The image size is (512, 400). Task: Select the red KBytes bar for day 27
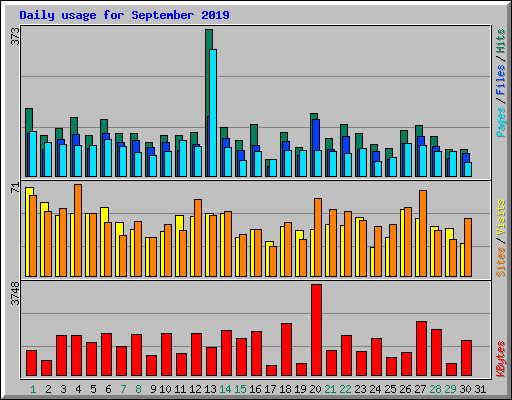tap(421, 349)
